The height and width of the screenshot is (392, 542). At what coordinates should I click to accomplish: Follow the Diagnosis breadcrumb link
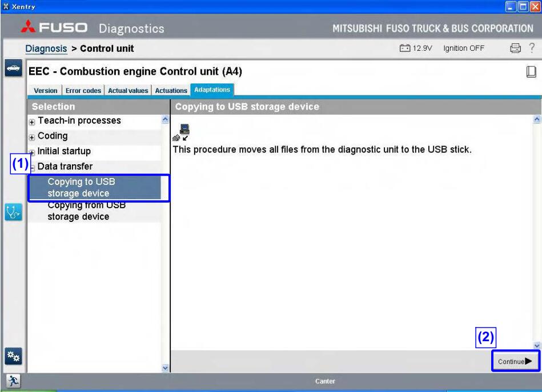click(46, 49)
